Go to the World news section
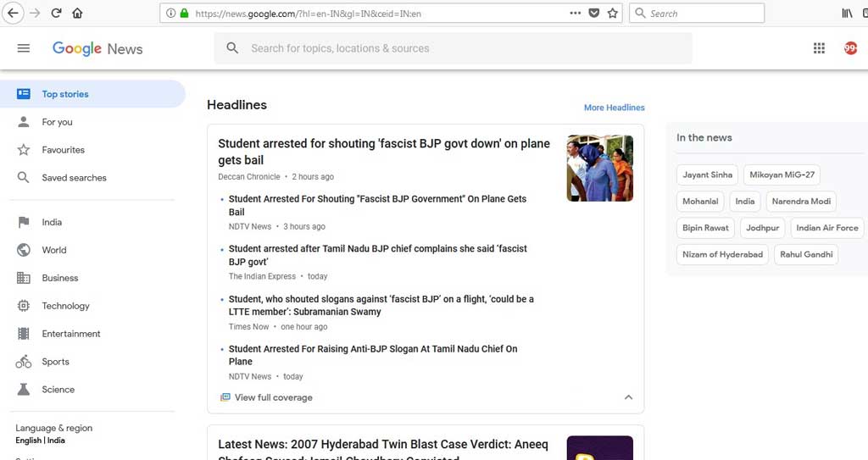The image size is (868, 460). pos(53,250)
